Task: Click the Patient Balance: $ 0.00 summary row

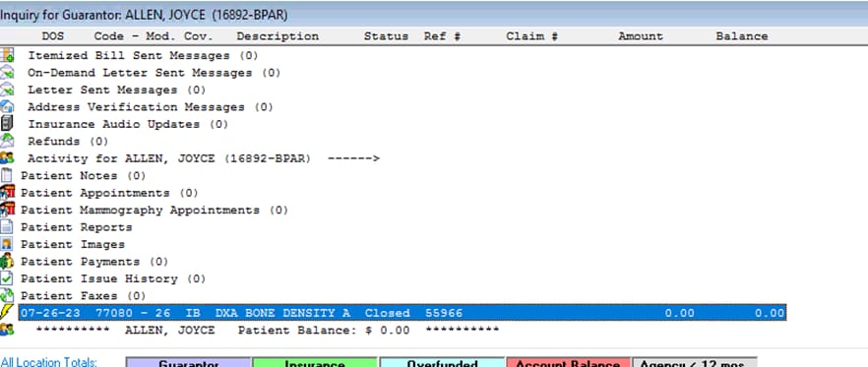Action: point(268,330)
